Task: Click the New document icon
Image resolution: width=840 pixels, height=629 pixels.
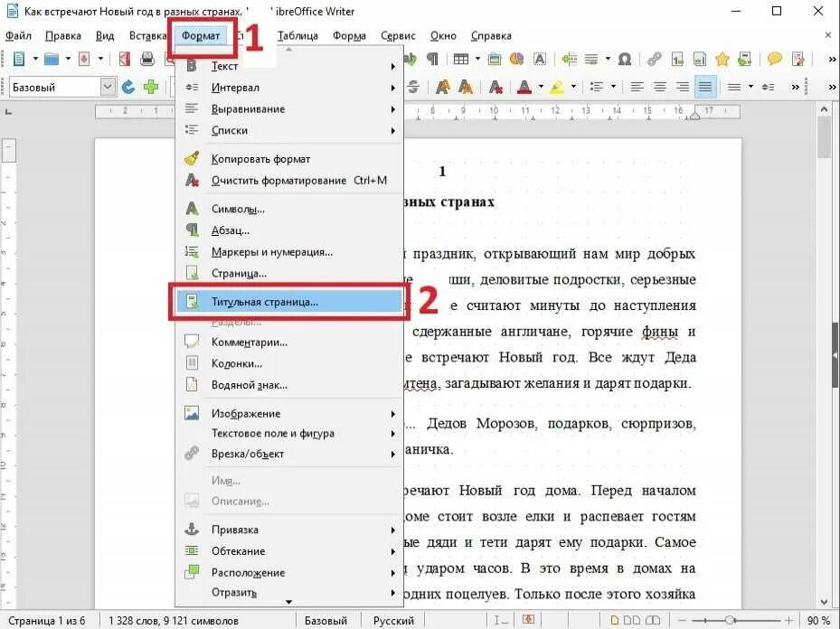Action: 19,59
